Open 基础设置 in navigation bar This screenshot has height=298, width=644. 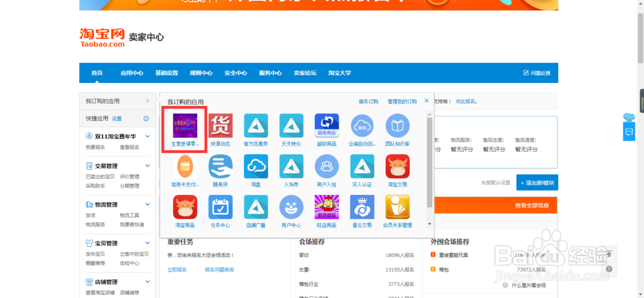(166, 73)
